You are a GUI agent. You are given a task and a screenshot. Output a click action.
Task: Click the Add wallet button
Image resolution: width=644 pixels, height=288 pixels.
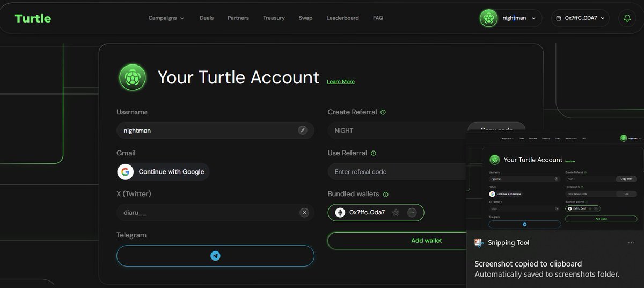397,240
